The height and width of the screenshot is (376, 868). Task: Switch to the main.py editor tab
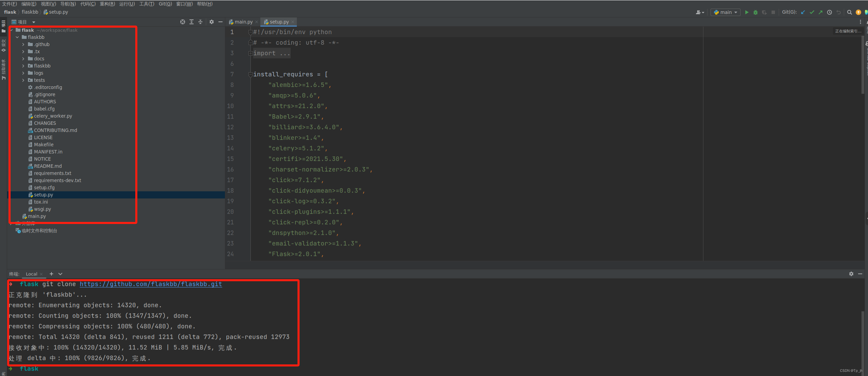pos(243,22)
